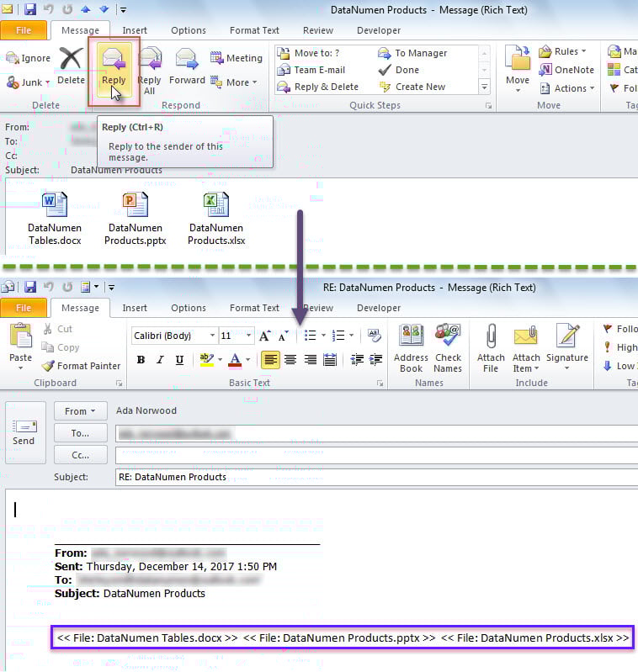Apply the red font color
Screen dimensions: 638x672
coord(235,360)
